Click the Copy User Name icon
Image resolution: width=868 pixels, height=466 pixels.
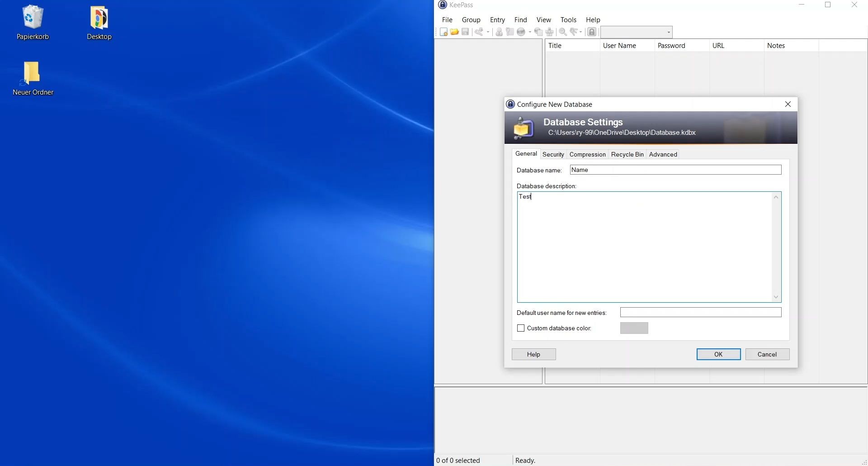click(x=499, y=32)
